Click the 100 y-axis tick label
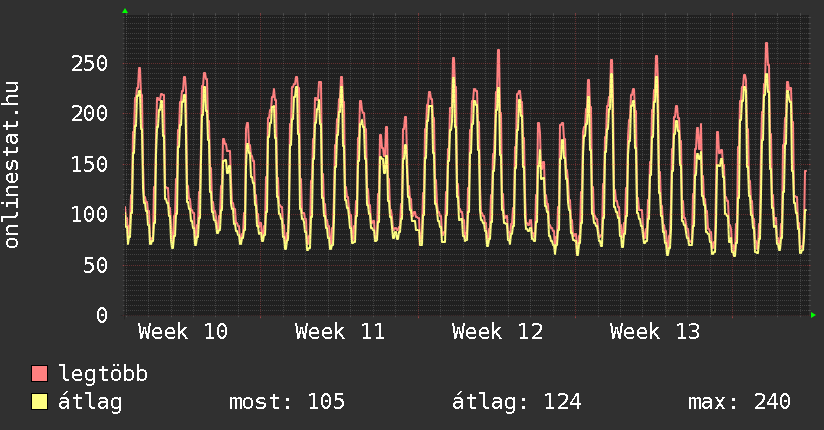 pos(89,214)
